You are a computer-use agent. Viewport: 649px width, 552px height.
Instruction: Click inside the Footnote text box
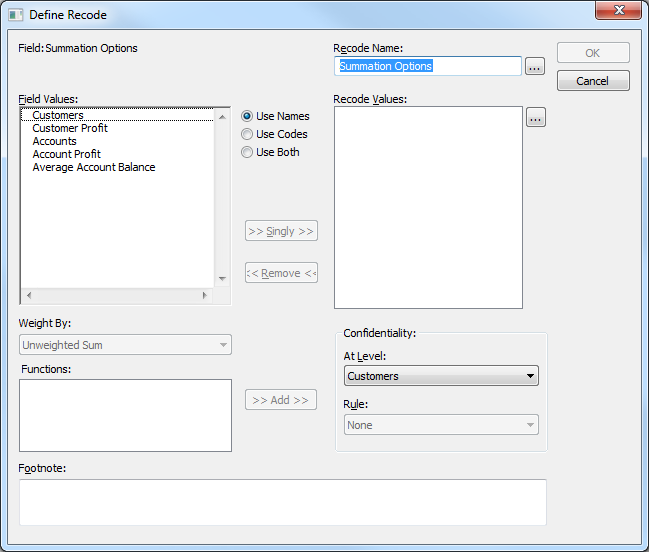pyautogui.click(x=282, y=502)
